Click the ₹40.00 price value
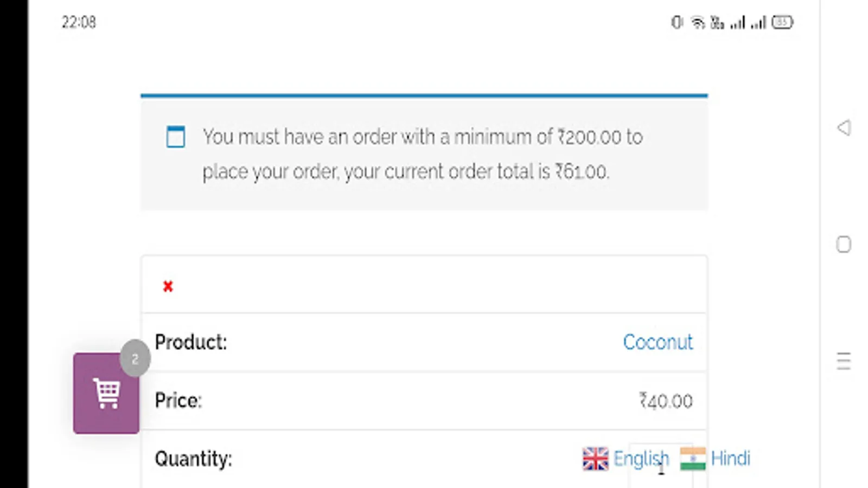The width and height of the screenshot is (868, 488). click(666, 401)
